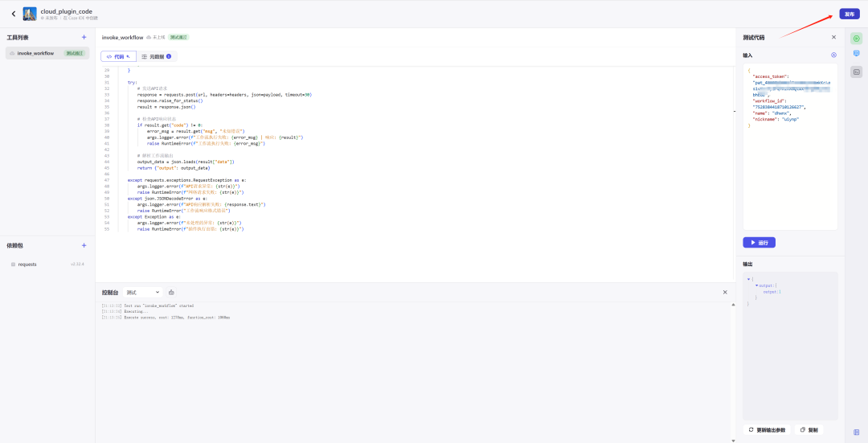Click the 'Test run invoke_workflow started' log line

pyautogui.click(x=148, y=306)
